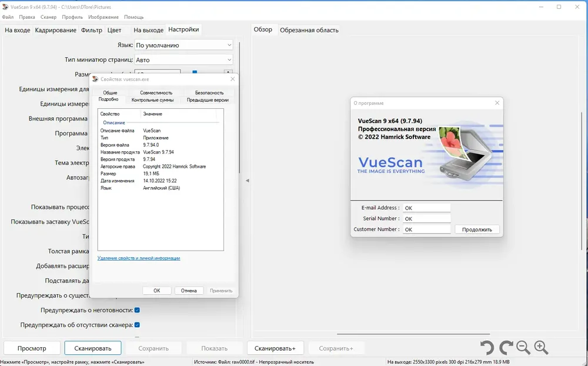Click the E-mail Address field
Screen dimensions: 588x366
pyautogui.click(x=426, y=208)
